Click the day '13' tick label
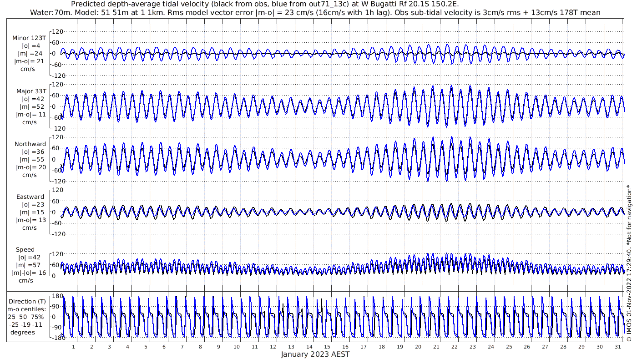This screenshot has height=364, width=637. (x=291, y=347)
